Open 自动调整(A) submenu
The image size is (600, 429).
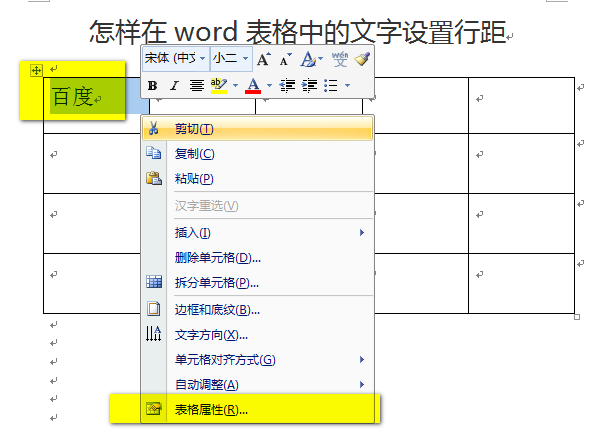[257, 385]
